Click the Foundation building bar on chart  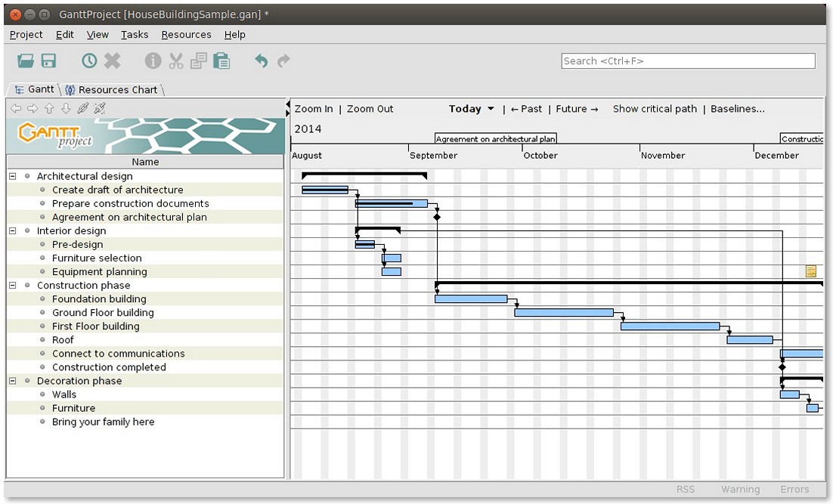click(x=471, y=299)
